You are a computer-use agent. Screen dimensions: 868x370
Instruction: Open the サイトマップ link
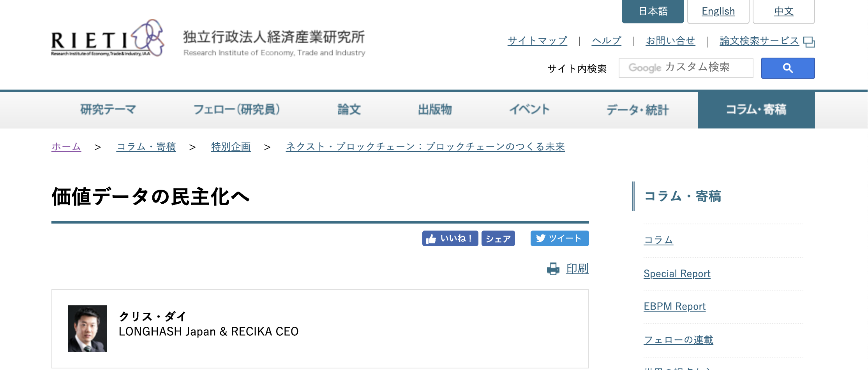click(537, 41)
